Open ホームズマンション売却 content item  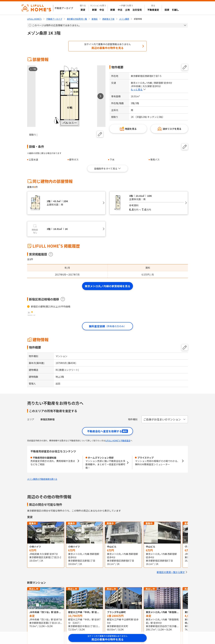107,462
